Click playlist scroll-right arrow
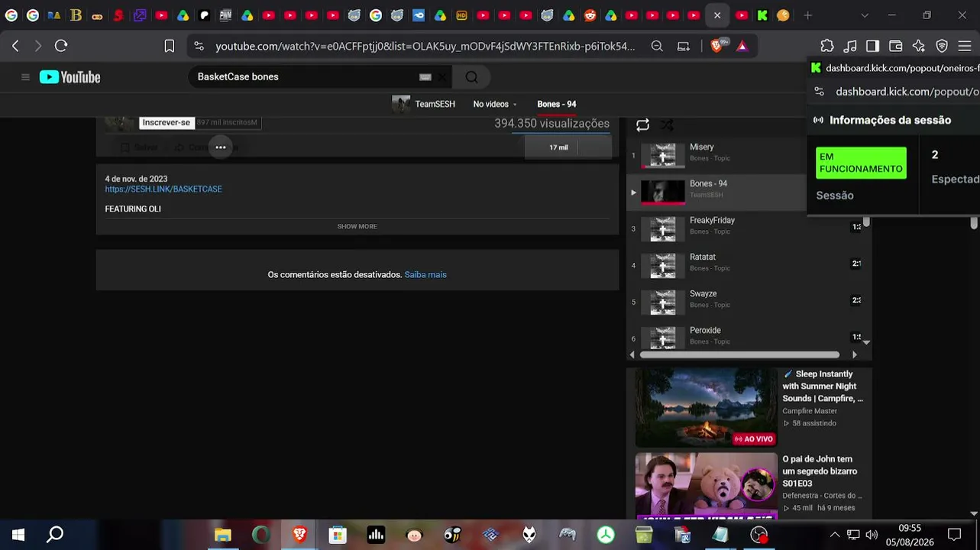The width and height of the screenshot is (980, 550). point(854,354)
